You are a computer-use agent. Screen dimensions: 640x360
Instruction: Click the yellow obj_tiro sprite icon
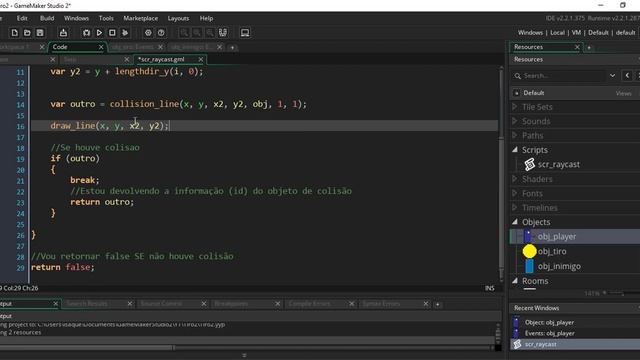529,251
